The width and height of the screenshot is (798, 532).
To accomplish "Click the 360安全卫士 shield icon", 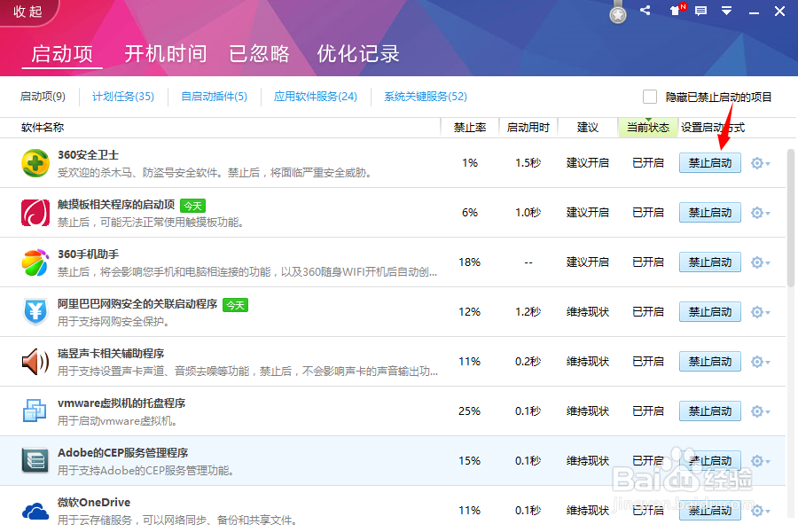I will coord(35,163).
